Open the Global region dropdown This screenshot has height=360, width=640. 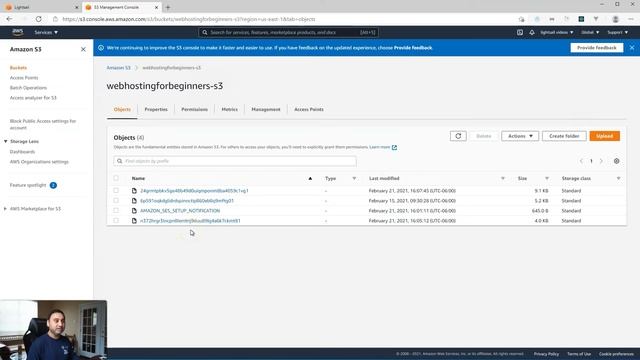590,32
